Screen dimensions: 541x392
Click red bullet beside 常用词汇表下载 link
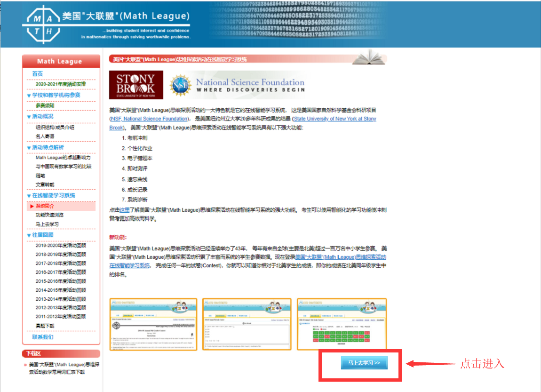click(x=25, y=365)
